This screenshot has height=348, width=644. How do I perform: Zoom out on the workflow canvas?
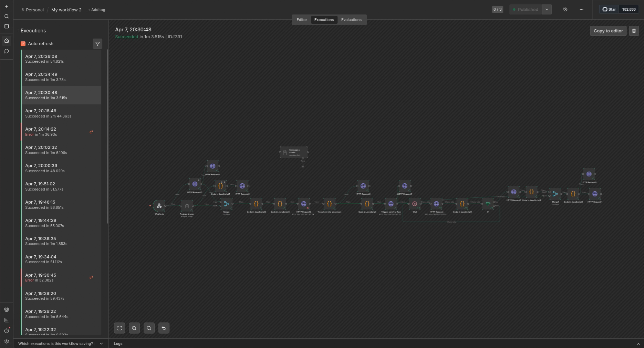point(149,328)
